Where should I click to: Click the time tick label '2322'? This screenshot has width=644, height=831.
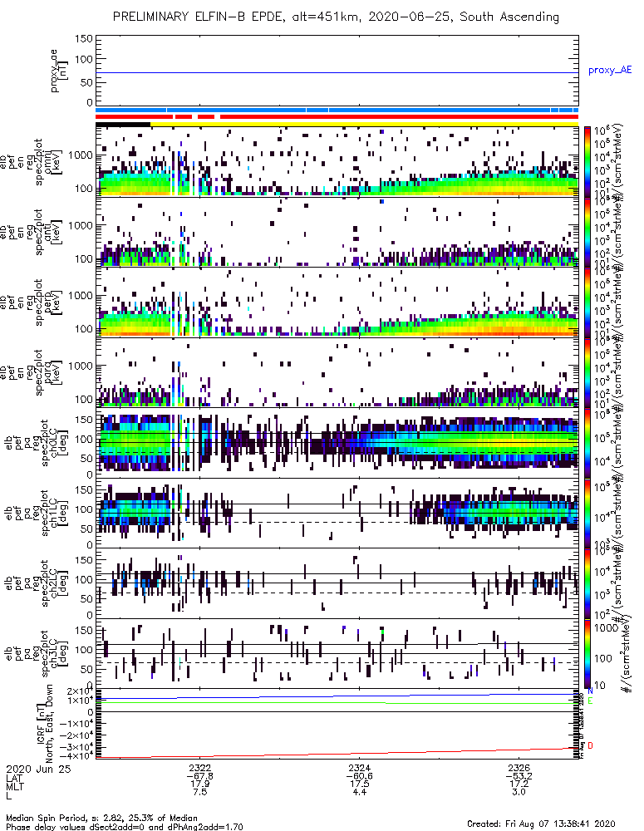[x=199, y=768]
